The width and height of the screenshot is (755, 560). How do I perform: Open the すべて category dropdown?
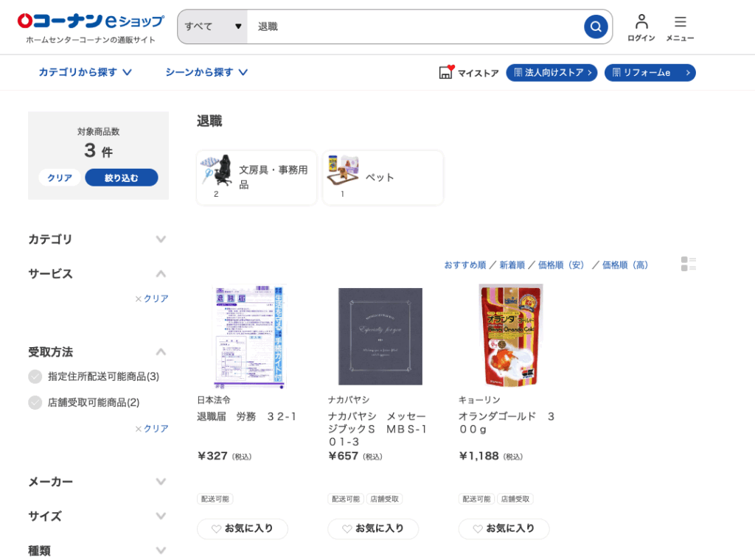[x=213, y=27]
